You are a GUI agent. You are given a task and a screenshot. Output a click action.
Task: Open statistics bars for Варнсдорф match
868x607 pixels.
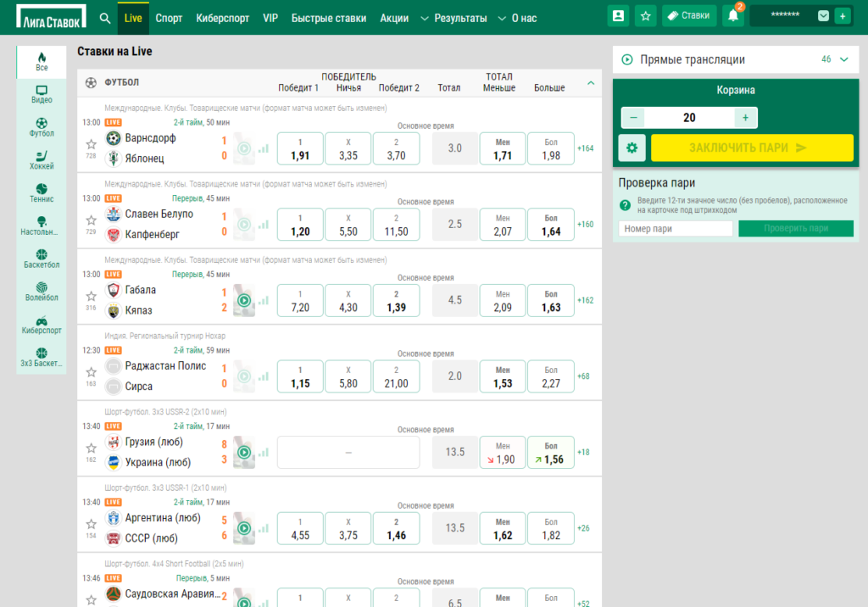[264, 148]
